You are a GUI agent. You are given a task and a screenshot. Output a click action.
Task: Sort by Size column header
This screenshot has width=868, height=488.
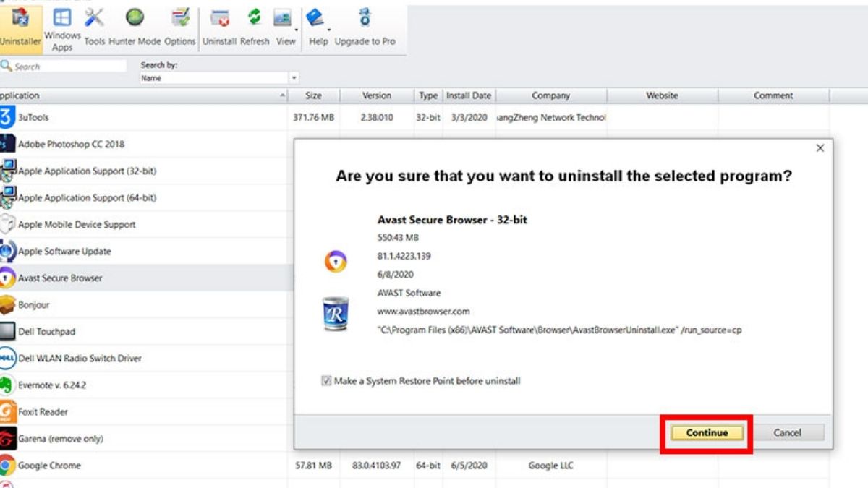(313, 95)
